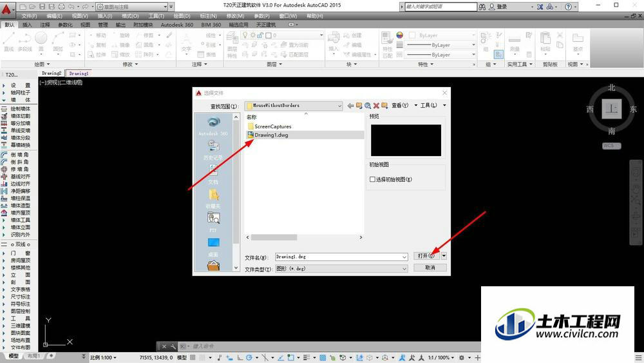Switch to the 天正建筑 ribbon tab
The height and width of the screenshot is (363, 644).
tap(266, 25)
